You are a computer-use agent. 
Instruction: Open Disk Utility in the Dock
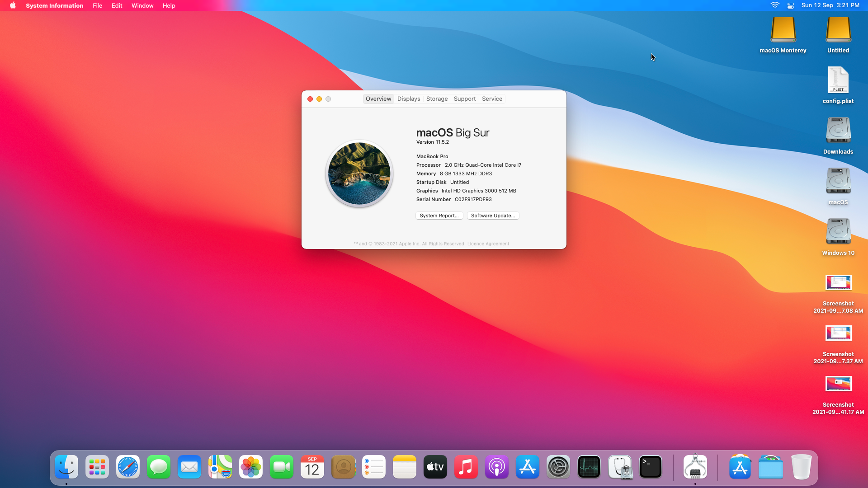point(620,467)
